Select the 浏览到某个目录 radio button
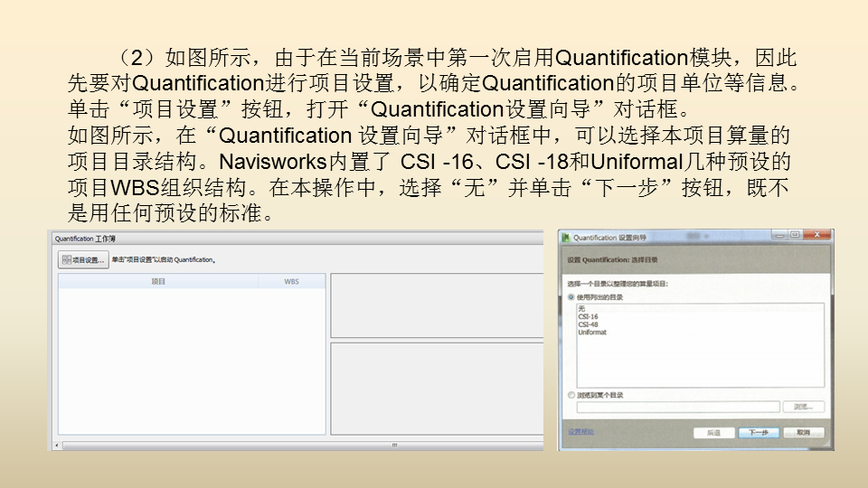Screen dimensions: 868x488 [571, 395]
